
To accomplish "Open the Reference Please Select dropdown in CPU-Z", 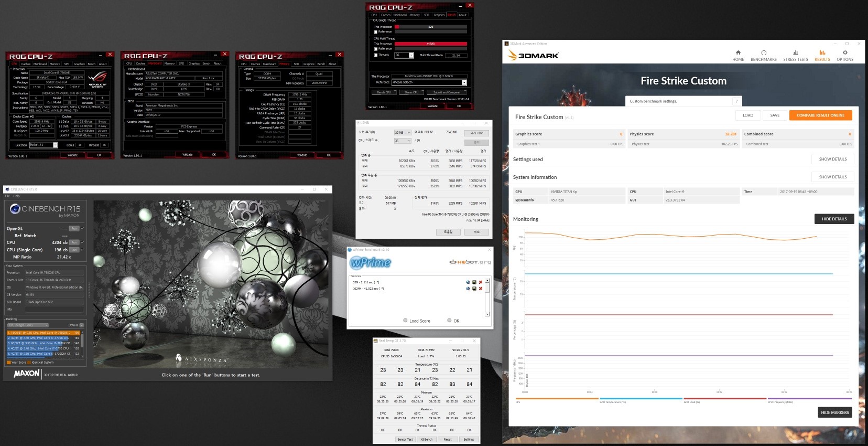I will pyautogui.click(x=464, y=82).
